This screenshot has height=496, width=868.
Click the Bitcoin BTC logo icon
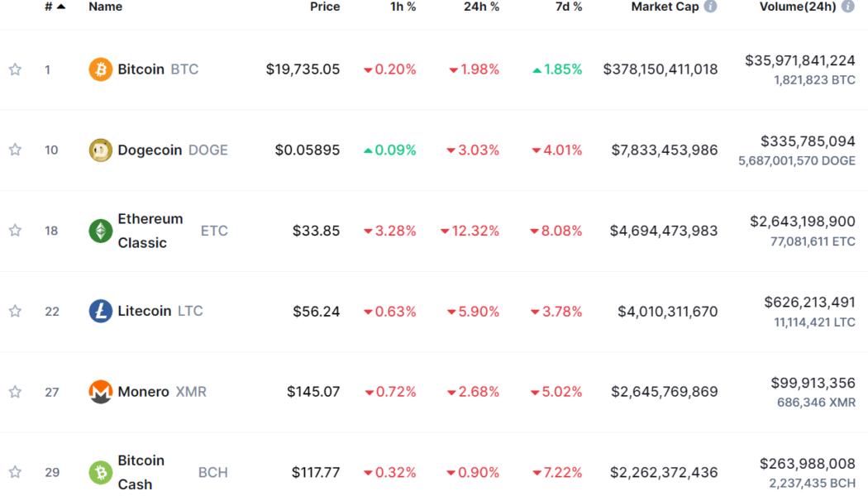point(100,69)
